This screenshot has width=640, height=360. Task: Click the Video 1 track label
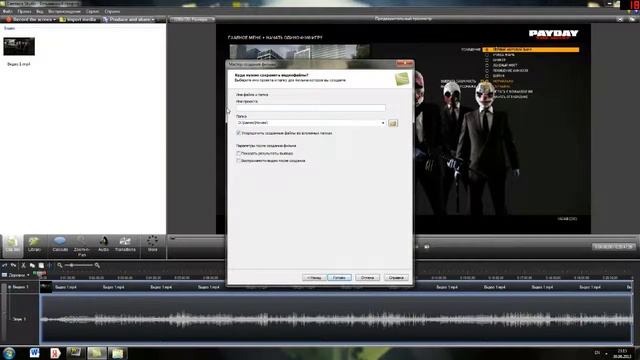click(20, 287)
